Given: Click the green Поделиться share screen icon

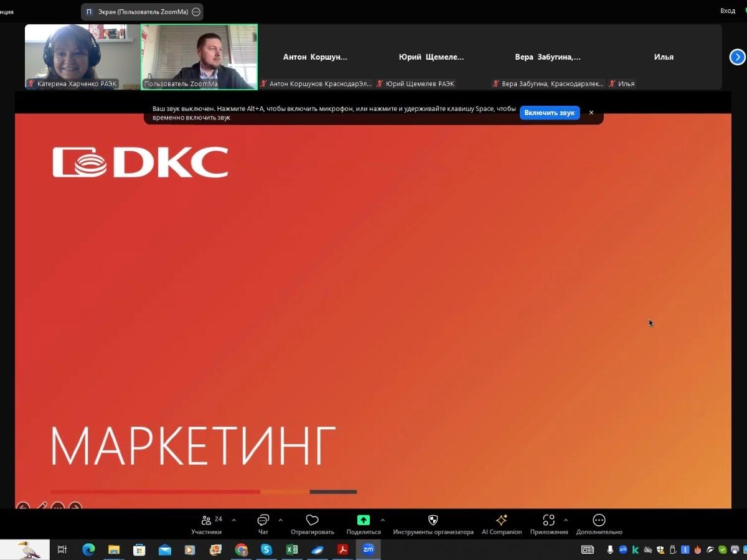Looking at the screenshot, I should coord(364,520).
